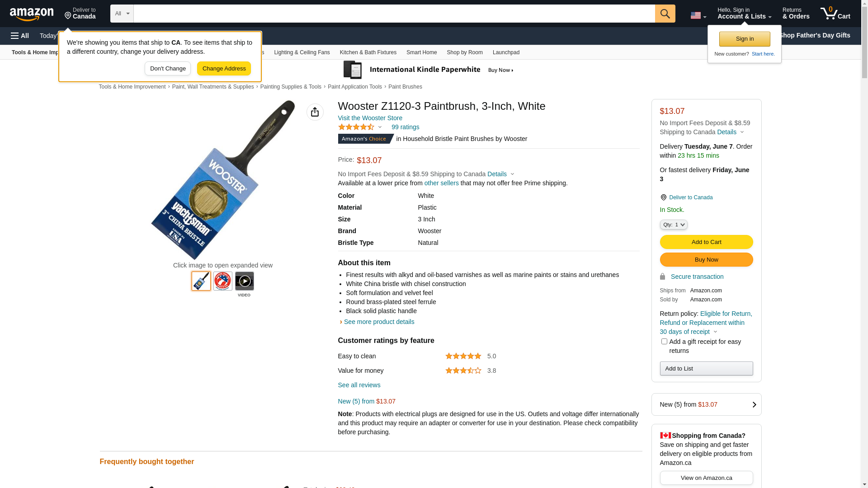Click the Change Address button
Viewport: 868px width, 488px height.
[x=224, y=69]
